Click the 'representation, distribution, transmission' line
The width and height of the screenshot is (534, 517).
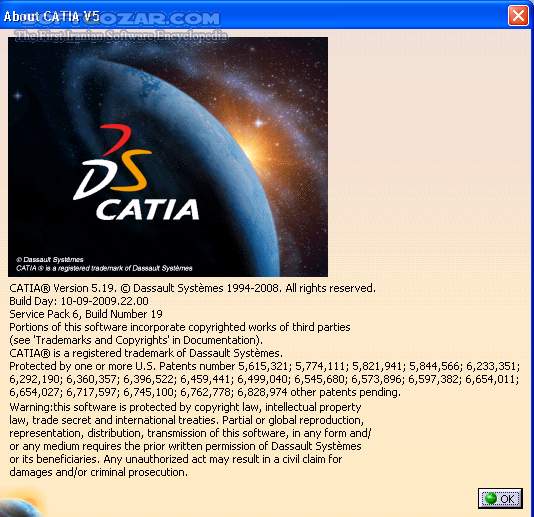(x=190, y=433)
